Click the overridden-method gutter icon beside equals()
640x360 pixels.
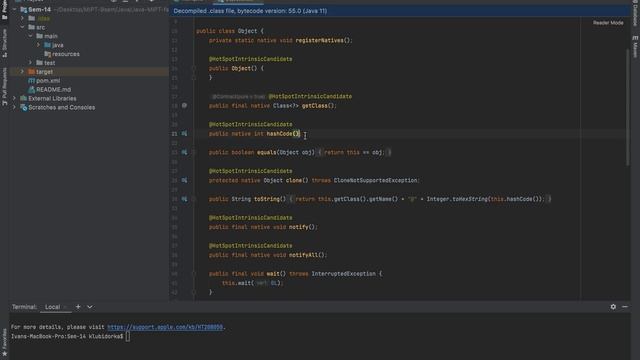pyautogui.click(x=184, y=152)
